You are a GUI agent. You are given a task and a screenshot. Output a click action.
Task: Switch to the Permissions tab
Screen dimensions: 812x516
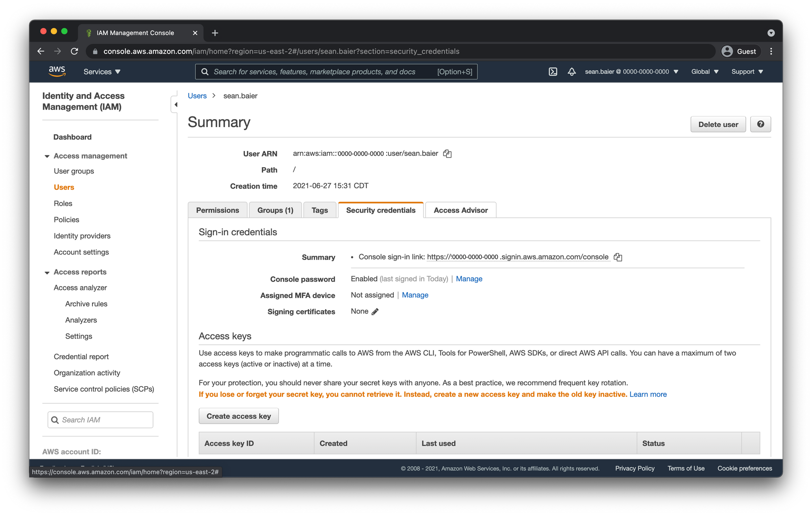[x=217, y=210]
